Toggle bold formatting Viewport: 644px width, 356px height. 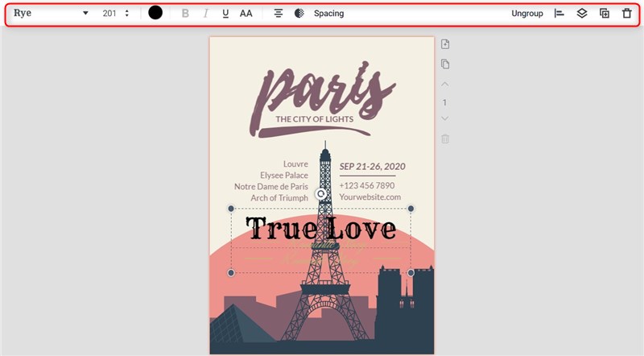point(186,14)
